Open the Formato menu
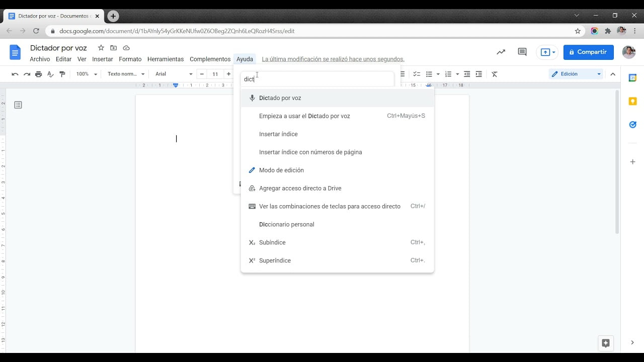644x362 pixels. pyautogui.click(x=130, y=59)
